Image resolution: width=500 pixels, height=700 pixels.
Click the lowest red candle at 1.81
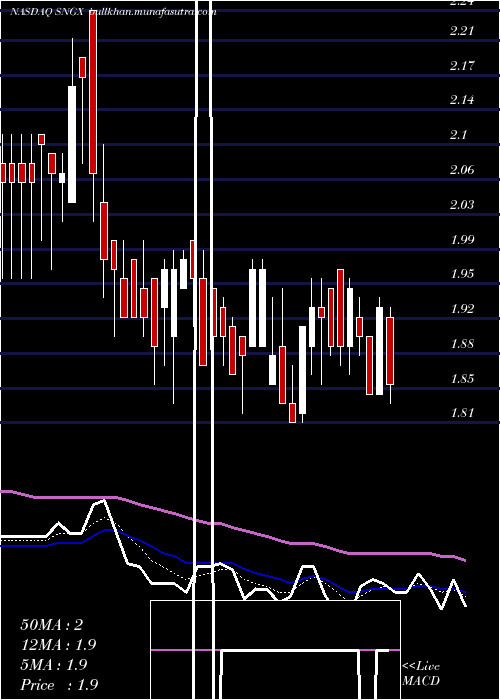click(x=292, y=412)
